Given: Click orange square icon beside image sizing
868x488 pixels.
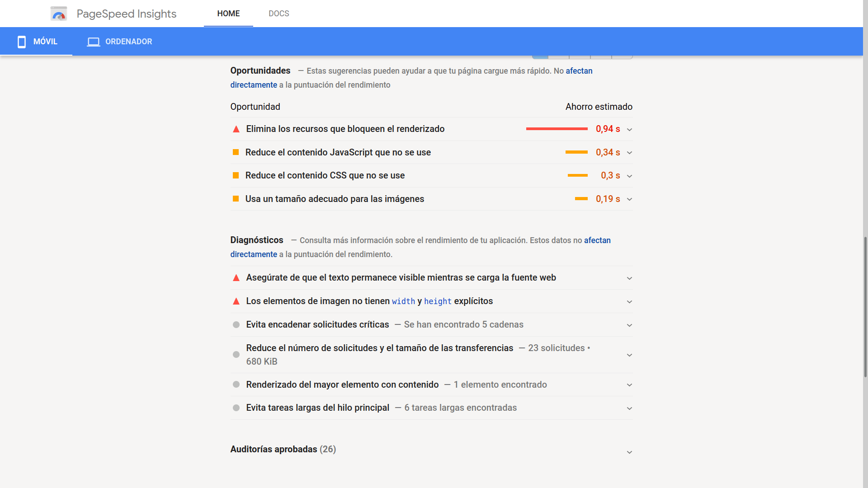Looking at the screenshot, I should 236,199.
